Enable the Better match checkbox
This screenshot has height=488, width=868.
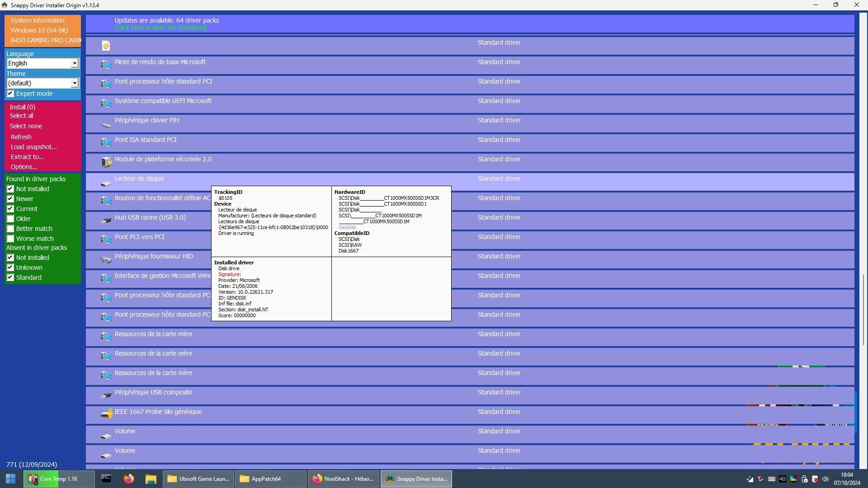pyautogui.click(x=10, y=229)
